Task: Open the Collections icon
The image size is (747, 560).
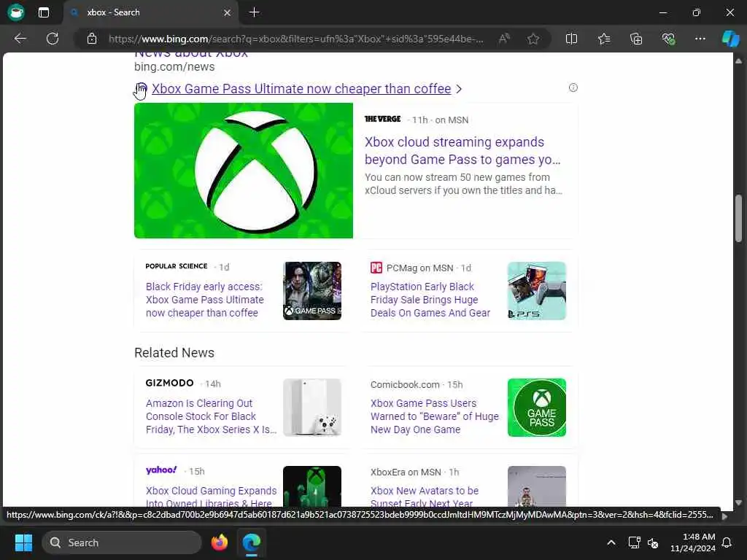Action: pos(636,39)
